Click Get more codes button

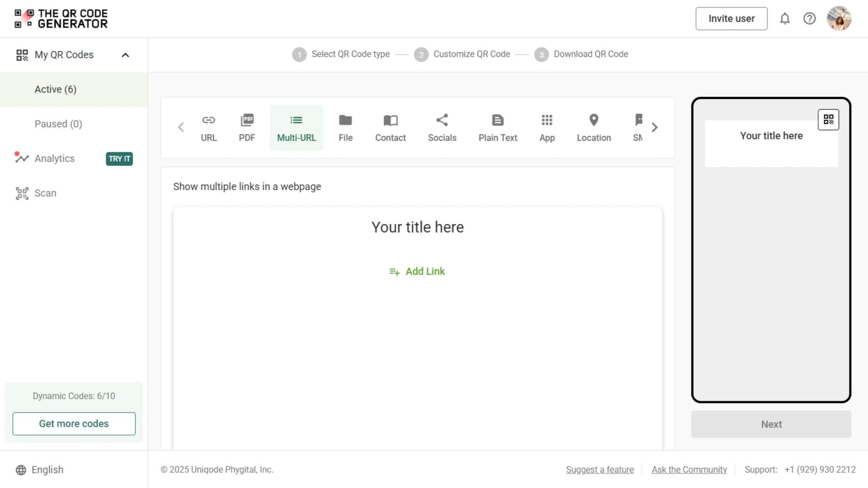[x=74, y=424]
